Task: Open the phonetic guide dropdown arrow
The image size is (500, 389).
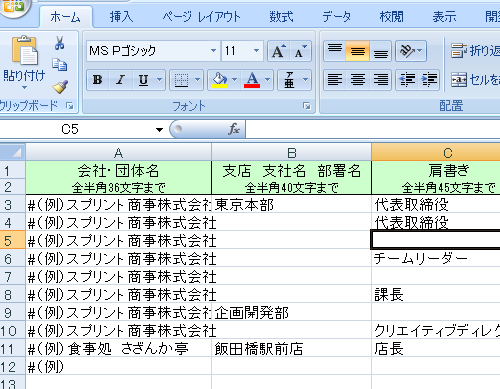Action: point(306,80)
